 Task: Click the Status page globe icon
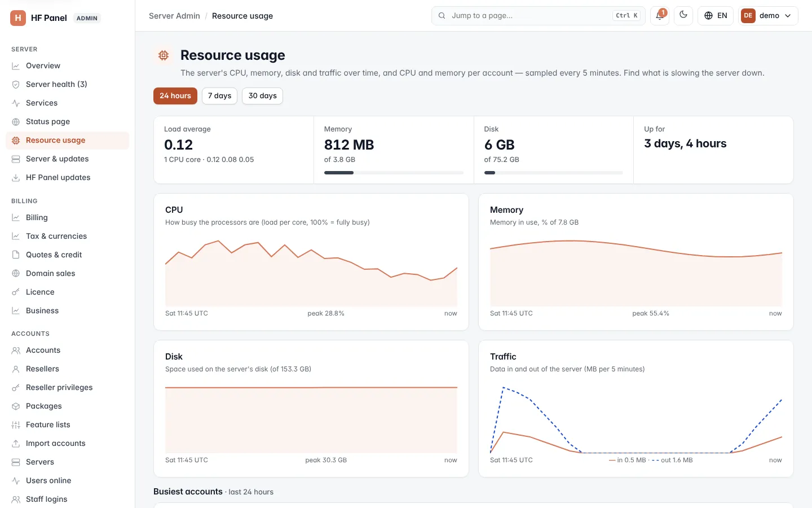16,122
